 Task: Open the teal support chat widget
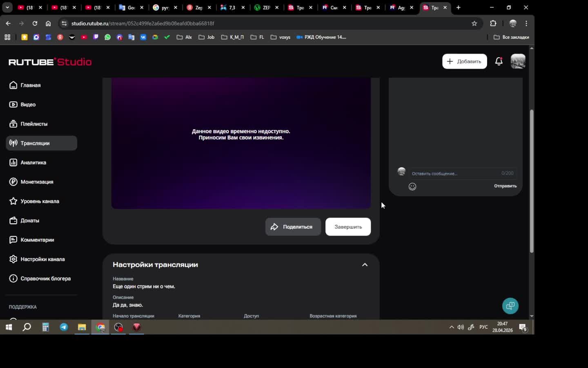[x=510, y=306]
